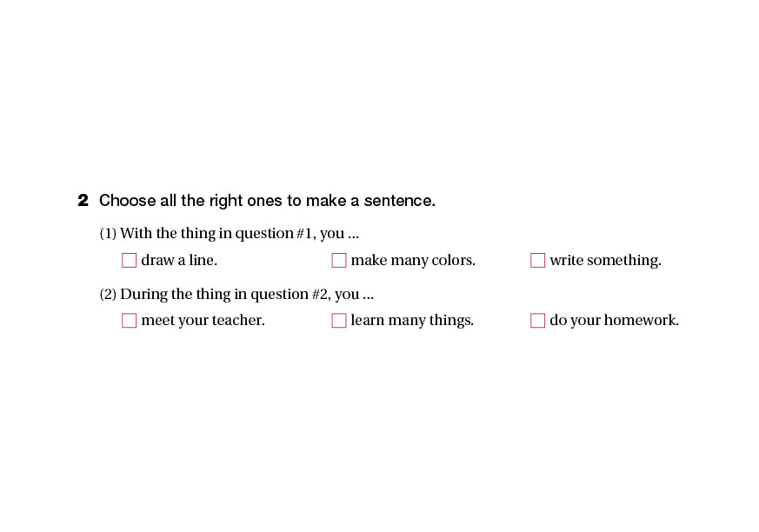Click the '(1)' sub-question marker
This screenshot has height=532, width=759.
(108, 233)
